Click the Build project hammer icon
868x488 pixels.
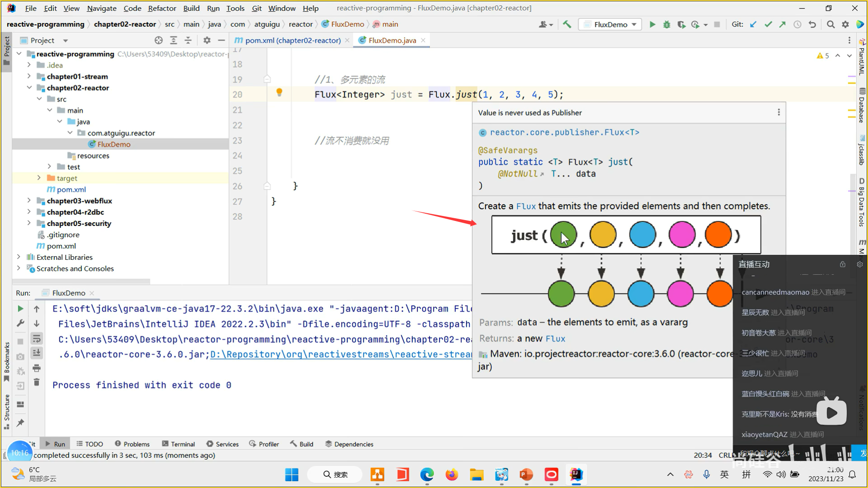point(567,24)
